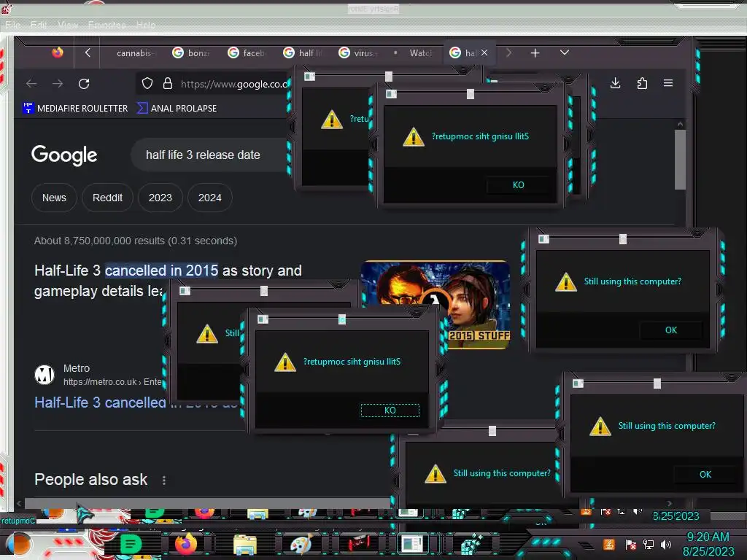Open the Favorites menu in the top window
Screen dimensions: 747x560
coord(107,26)
